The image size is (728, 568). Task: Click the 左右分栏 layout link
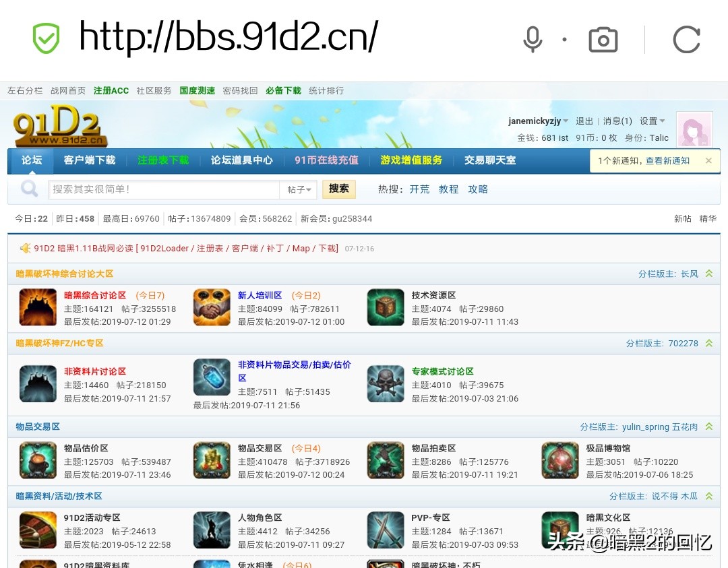[25, 90]
